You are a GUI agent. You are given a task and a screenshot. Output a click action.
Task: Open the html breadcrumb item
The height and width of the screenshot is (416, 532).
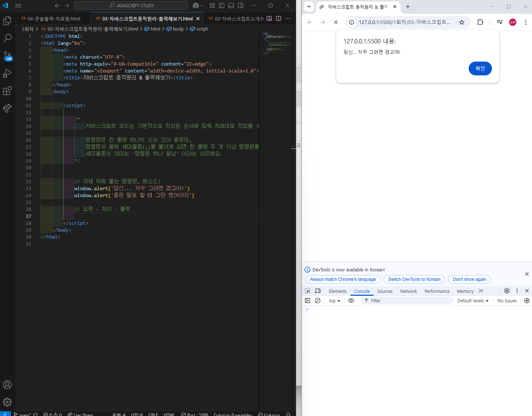tap(152, 29)
